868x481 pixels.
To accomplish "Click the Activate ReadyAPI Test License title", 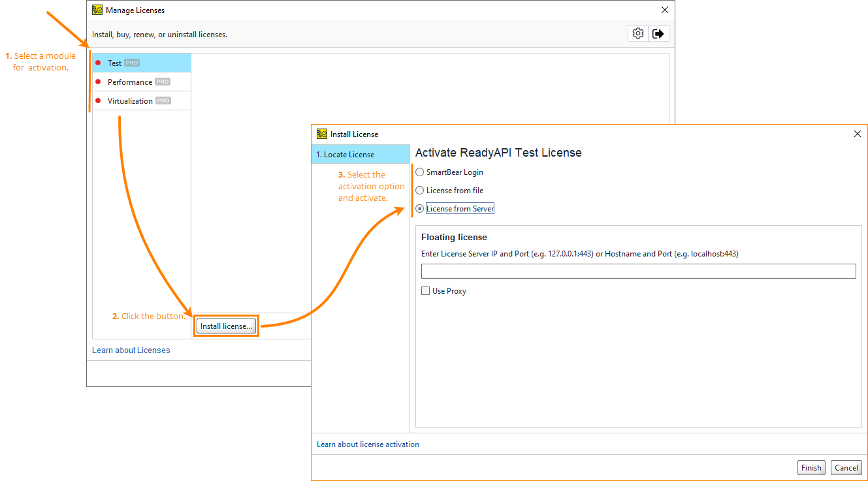I will coord(498,153).
